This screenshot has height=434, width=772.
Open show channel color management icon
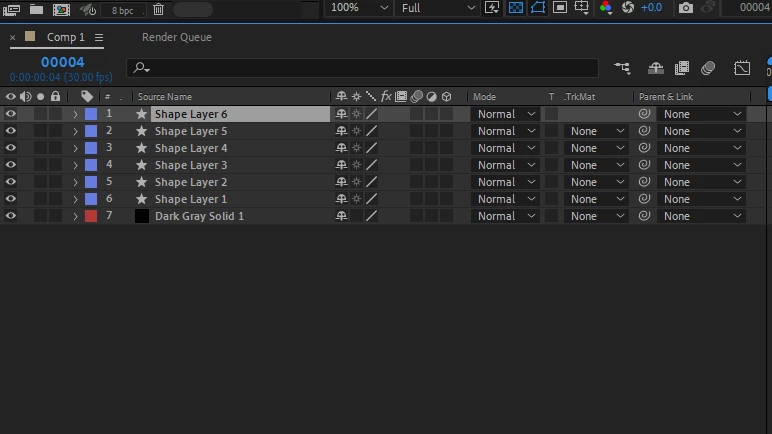tap(606, 7)
